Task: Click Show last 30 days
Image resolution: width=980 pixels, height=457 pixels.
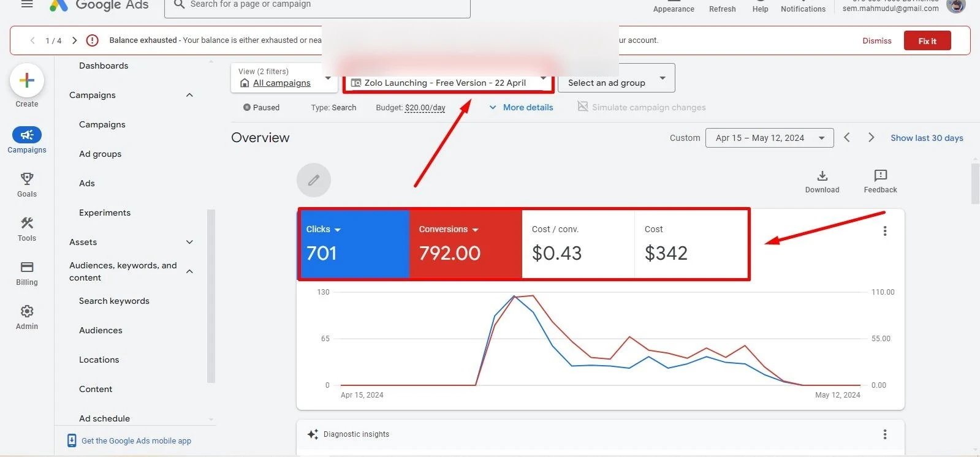Action: [x=927, y=138]
